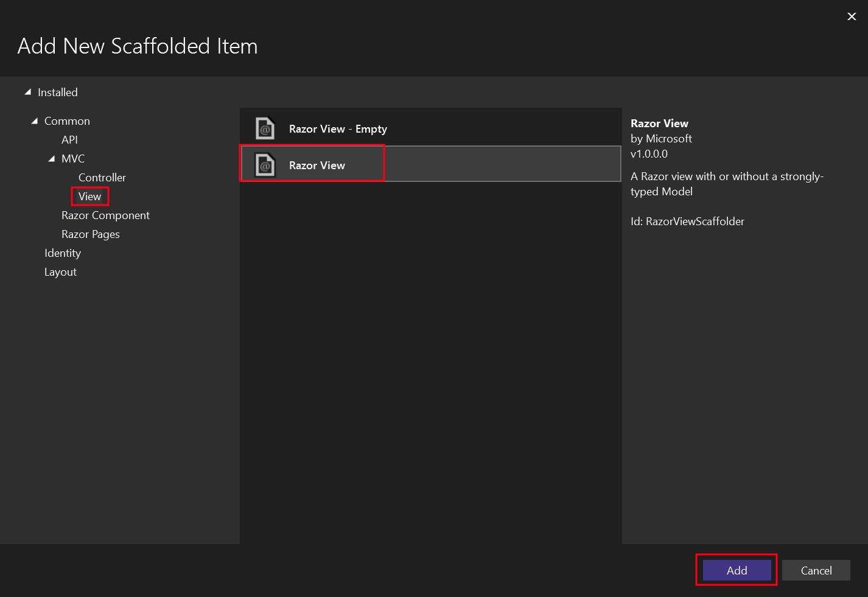This screenshot has width=868, height=597.
Task: Click the Razor View - Empty file icon
Action: (265, 128)
